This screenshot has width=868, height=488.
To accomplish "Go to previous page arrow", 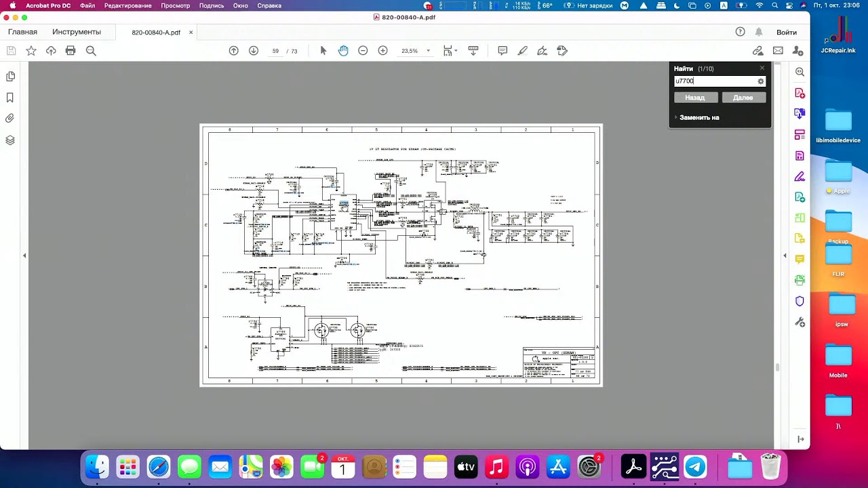I will pyautogui.click(x=234, y=51).
